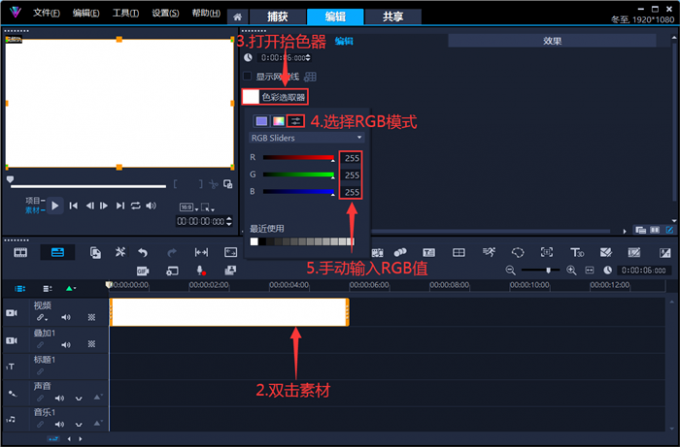Switch to the 捕获 workspace tab
This screenshot has width=680, height=447.
coord(278,16)
